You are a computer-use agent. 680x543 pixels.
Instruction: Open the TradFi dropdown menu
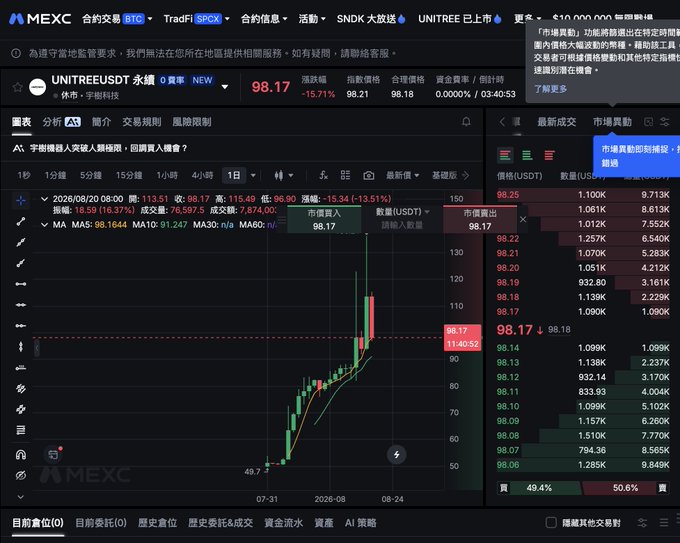coord(196,19)
